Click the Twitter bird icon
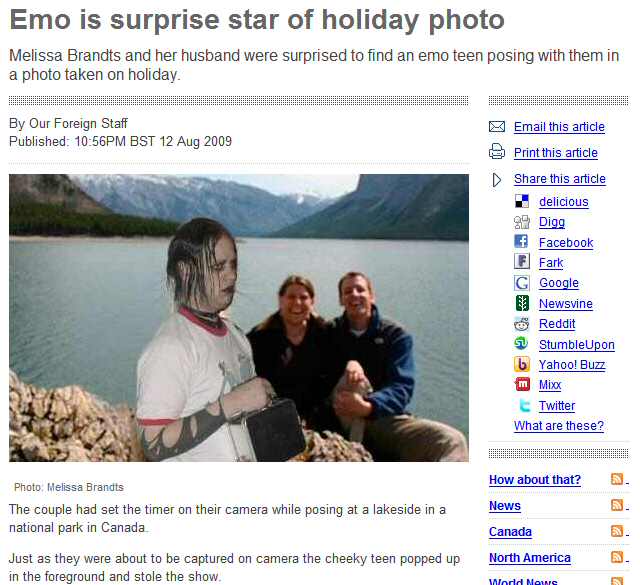 point(524,405)
